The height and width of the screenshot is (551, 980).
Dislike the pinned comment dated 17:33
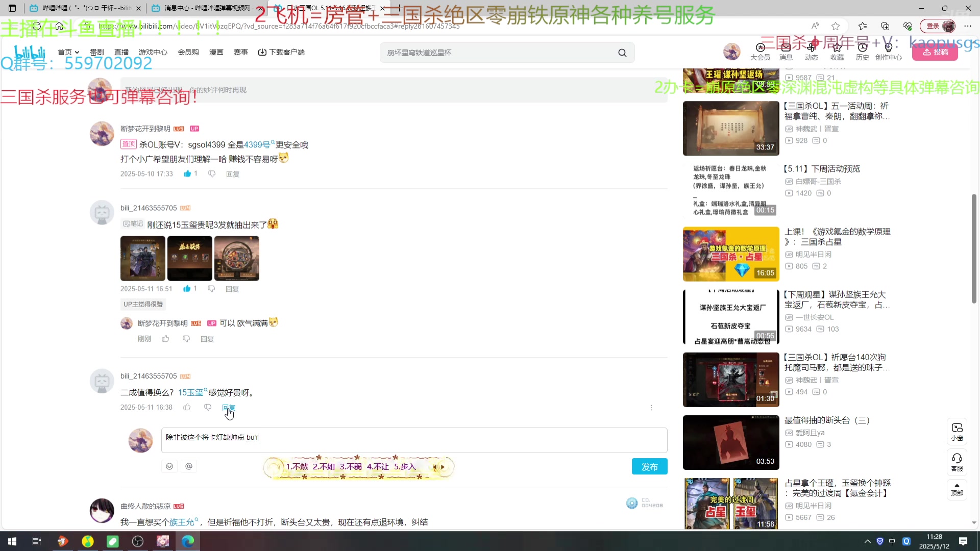click(x=212, y=174)
